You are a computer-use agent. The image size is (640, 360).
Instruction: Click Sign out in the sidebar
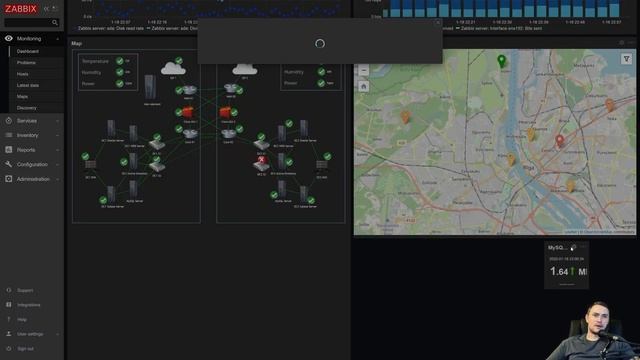(x=25, y=349)
